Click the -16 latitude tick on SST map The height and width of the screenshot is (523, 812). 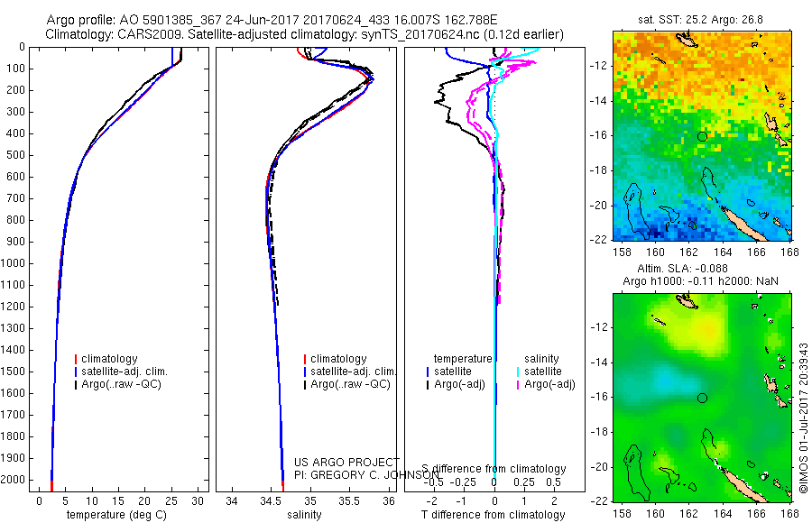coord(597,135)
